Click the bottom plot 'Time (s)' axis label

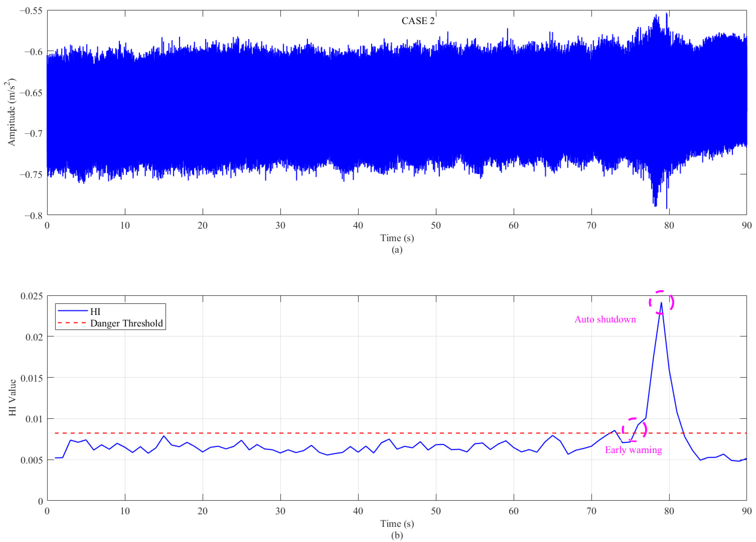tap(397, 524)
